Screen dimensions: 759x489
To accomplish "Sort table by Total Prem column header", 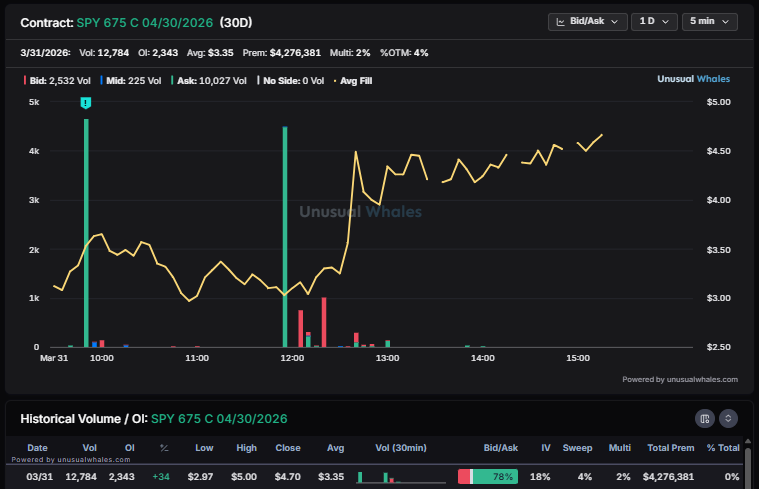I will 669,448.
